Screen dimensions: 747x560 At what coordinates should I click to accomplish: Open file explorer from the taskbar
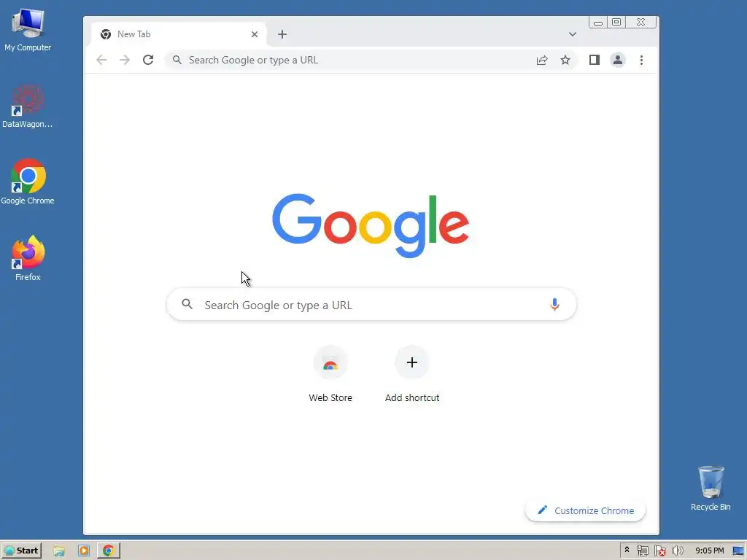point(59,551)
